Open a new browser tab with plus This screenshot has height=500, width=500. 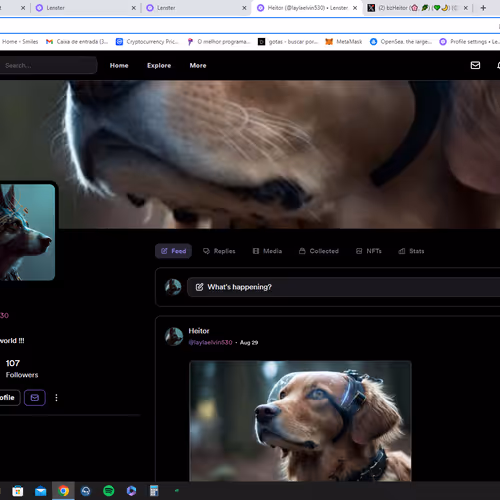point(483,8)
